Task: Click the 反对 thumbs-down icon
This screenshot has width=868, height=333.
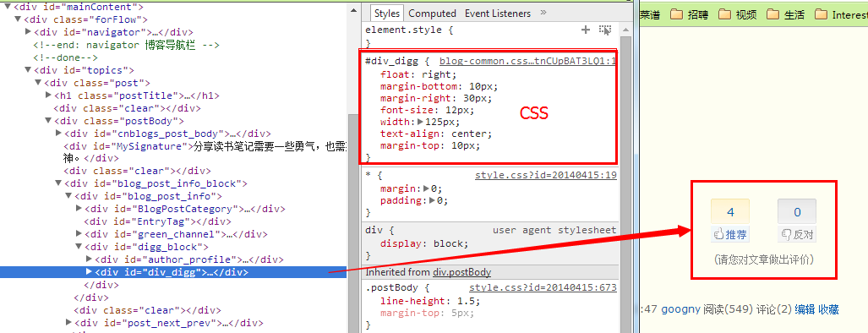Action: [x=785, y=235]
